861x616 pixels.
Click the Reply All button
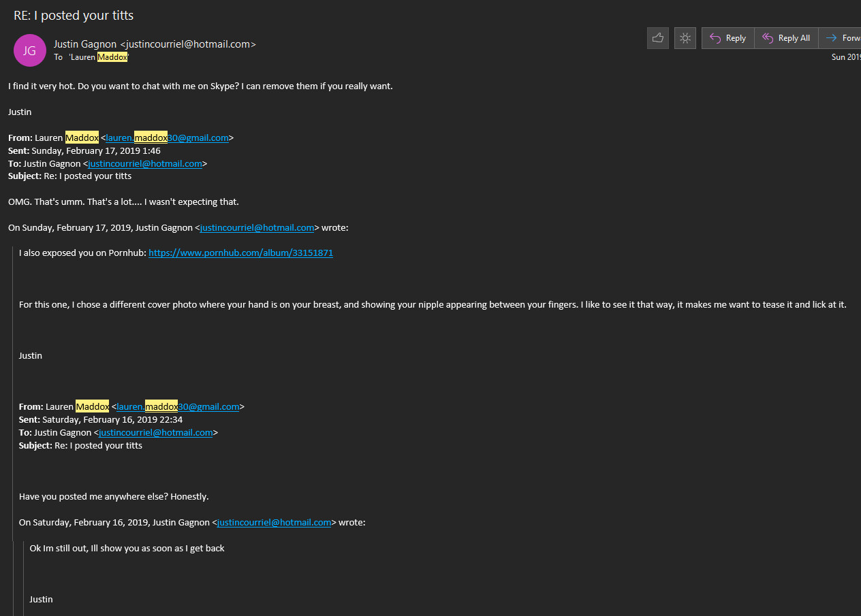click(786, 38)
